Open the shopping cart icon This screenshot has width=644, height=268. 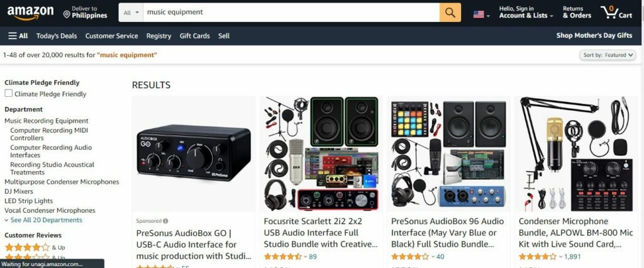point(616,13)
